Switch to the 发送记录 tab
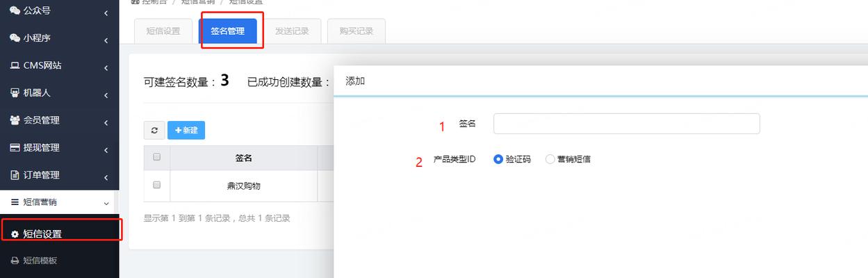Viewport: 868px width, 278px height. click(292, 31)
